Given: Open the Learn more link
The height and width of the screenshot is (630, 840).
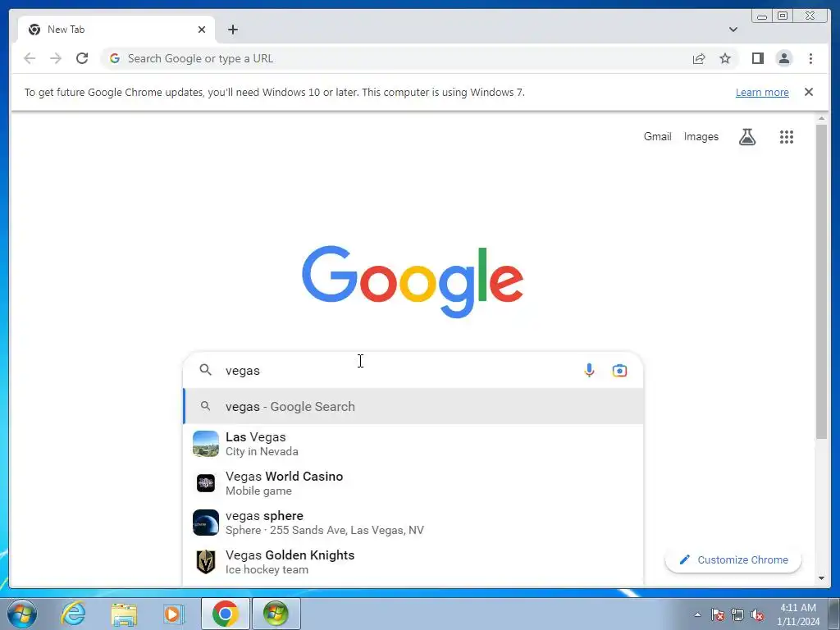Looking at the screenshot, I should tap(762, 92).
